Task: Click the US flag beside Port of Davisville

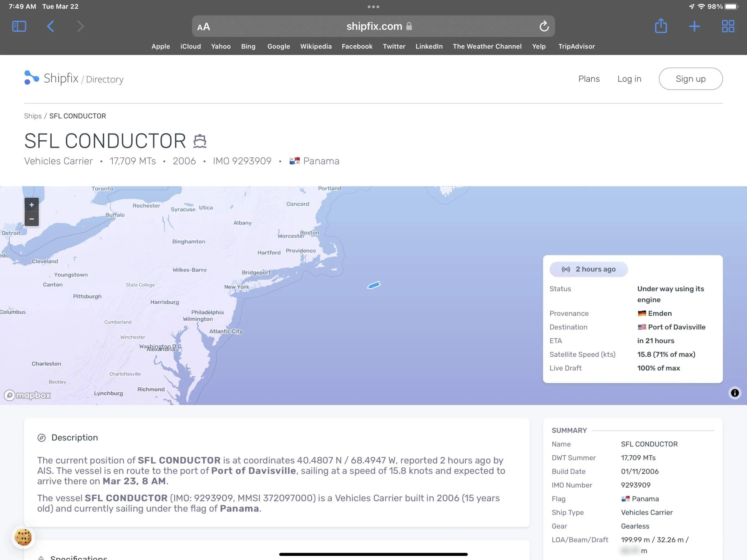Action: click(641, 327)
